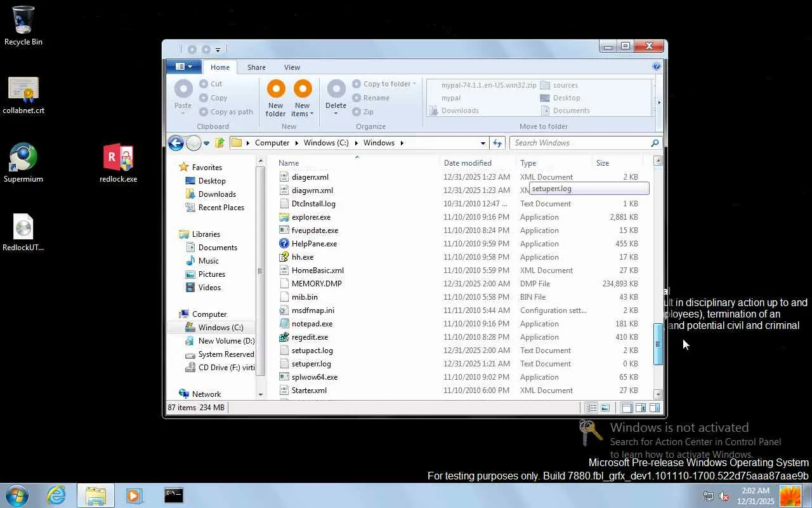812x508 pixels.
Task: Select the HelpPane.exe file icon
Action: (284, 244)
